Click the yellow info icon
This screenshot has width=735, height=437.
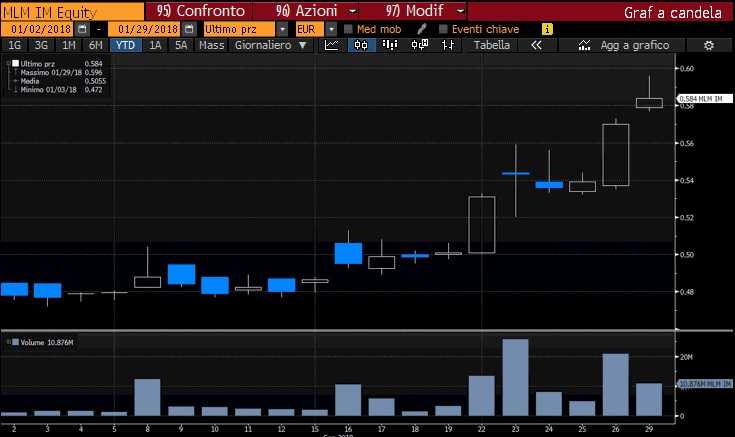tap(546, 29)
